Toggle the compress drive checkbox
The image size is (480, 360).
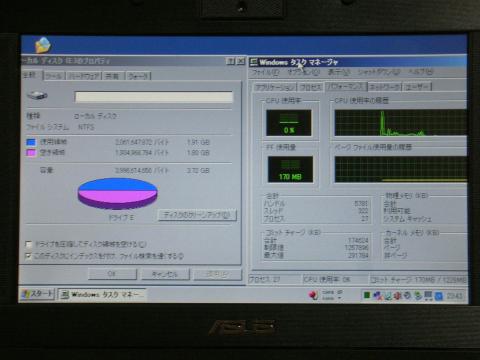tap(29, 245)
